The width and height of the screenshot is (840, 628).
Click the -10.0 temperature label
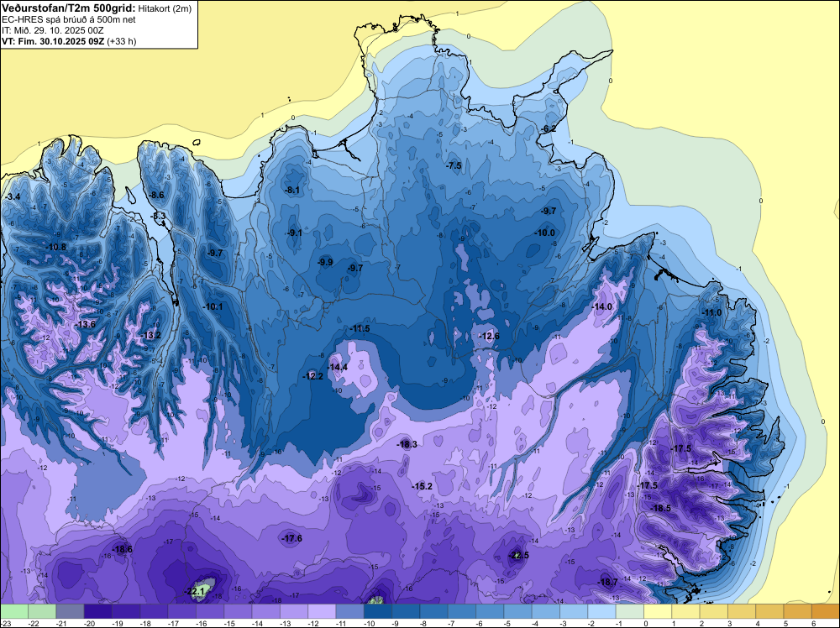pyautogui.click(x=545, y=233)
